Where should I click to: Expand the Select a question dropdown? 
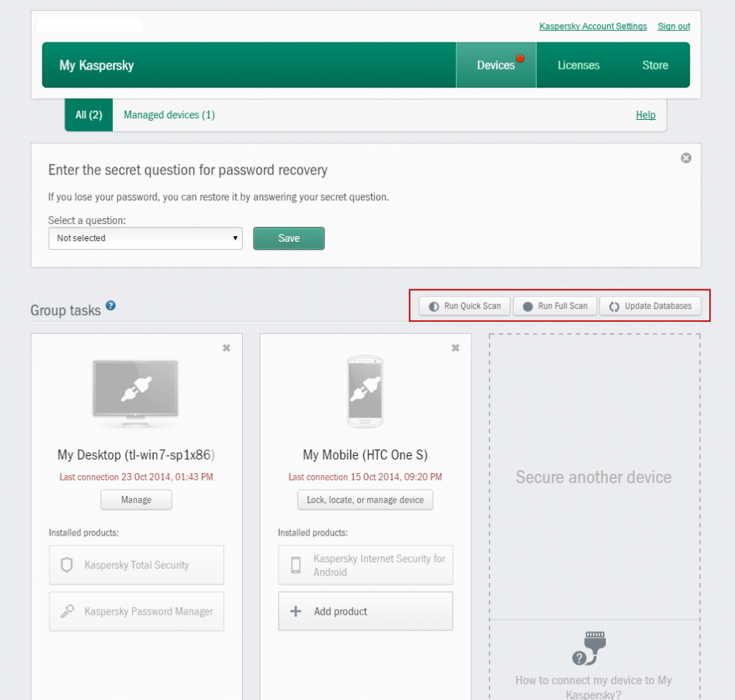point(145,238)
